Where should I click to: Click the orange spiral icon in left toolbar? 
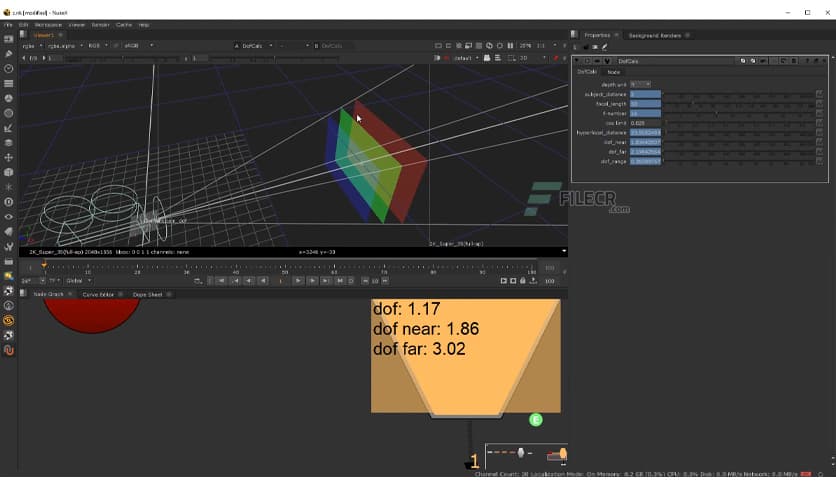pyautogui.click(x=9, y=320)
